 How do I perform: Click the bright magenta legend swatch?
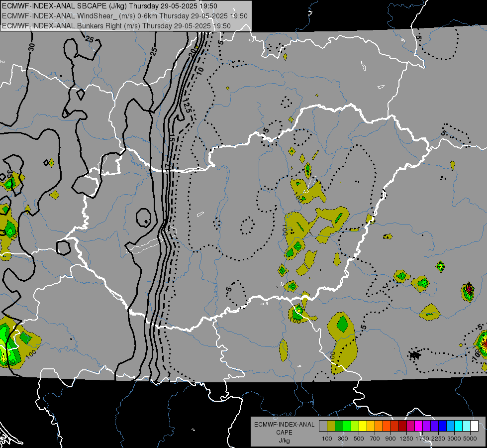pos(419,426)
